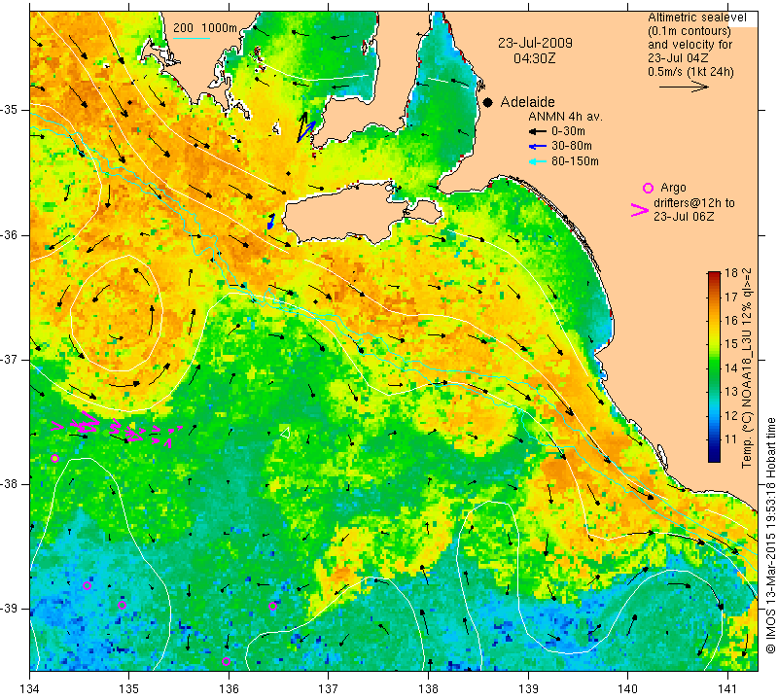Screen dimensions: 778x700
Task: Click the longitude axis label 141
Action: click(727, 688)
